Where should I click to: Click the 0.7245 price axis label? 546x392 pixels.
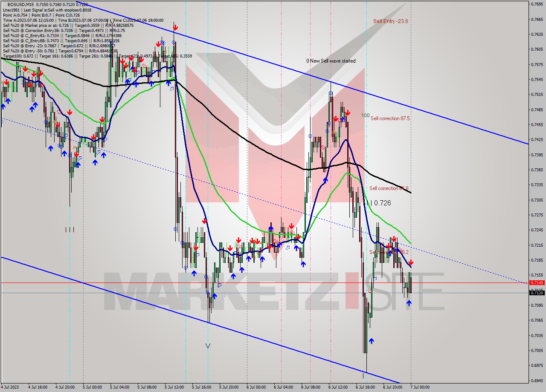537,230
